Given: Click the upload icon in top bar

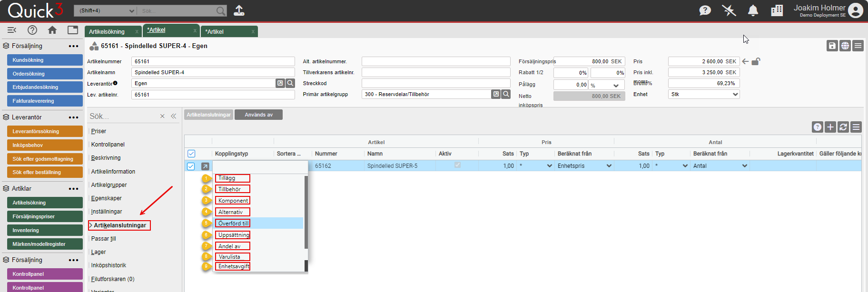Looking at the screenshot, I should pos(239,10).
